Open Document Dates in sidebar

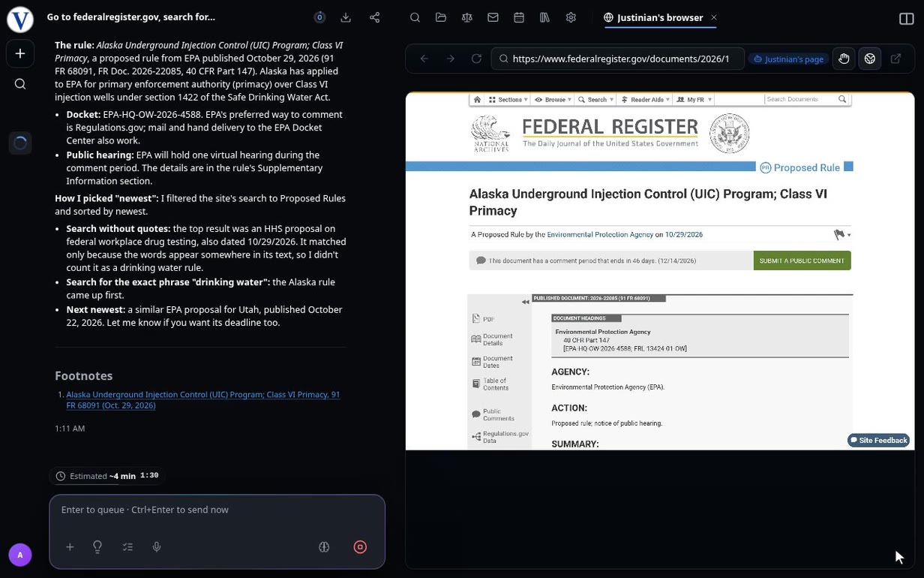pyautogui.click(x=493, y=362)
